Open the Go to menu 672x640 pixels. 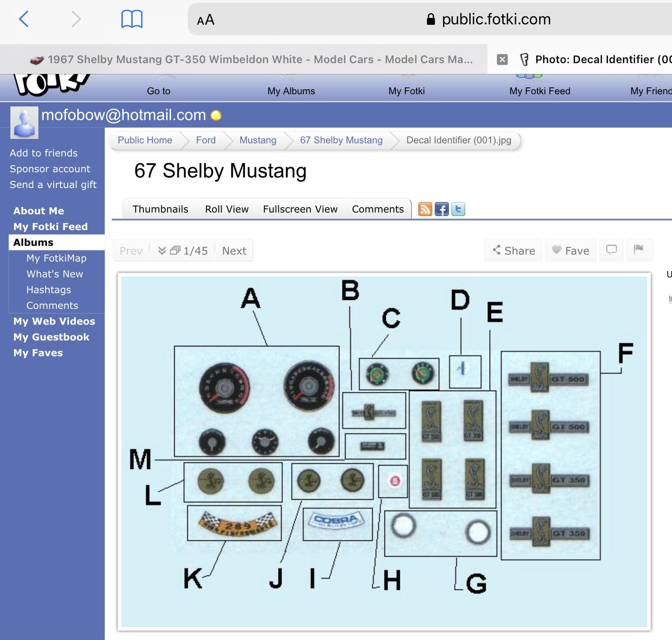(x=158, y=91)
